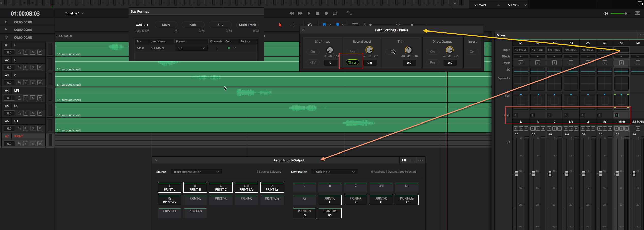Click the 5.1 MAIN user name cell
This screenshot has height=230, width=644.
(x=157, y=48)
